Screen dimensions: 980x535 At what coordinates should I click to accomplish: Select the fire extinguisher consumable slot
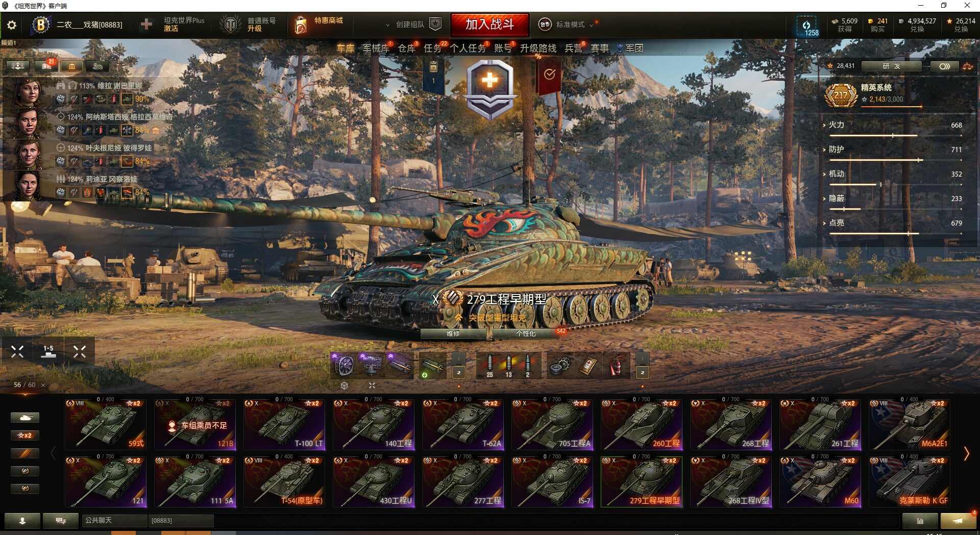coord(616,366)
